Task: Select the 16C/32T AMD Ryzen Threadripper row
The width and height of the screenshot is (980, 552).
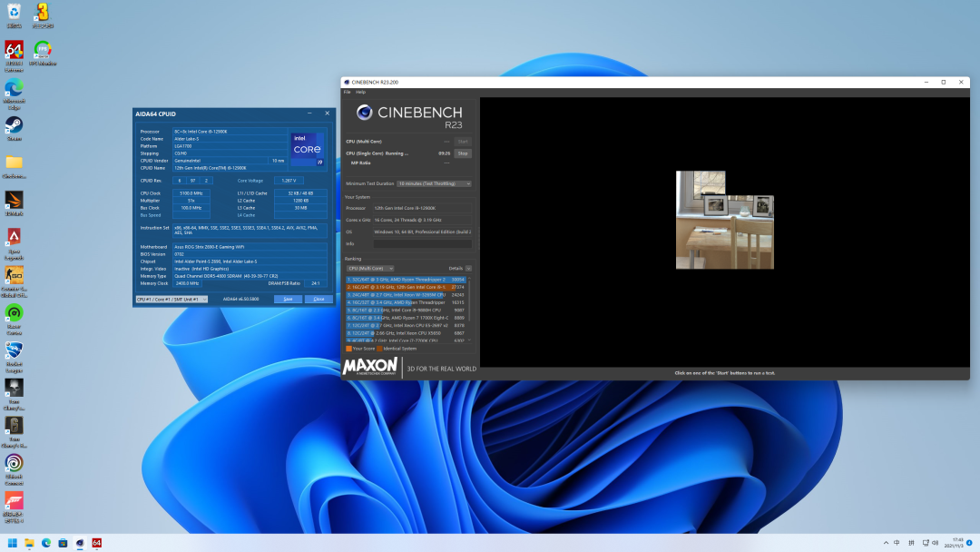Action: pyautogui.click(x=407, y=302)
